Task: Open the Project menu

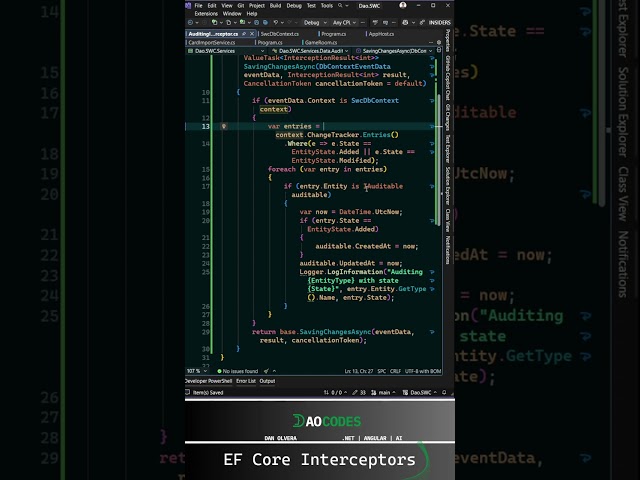Action: click(257, 6)
